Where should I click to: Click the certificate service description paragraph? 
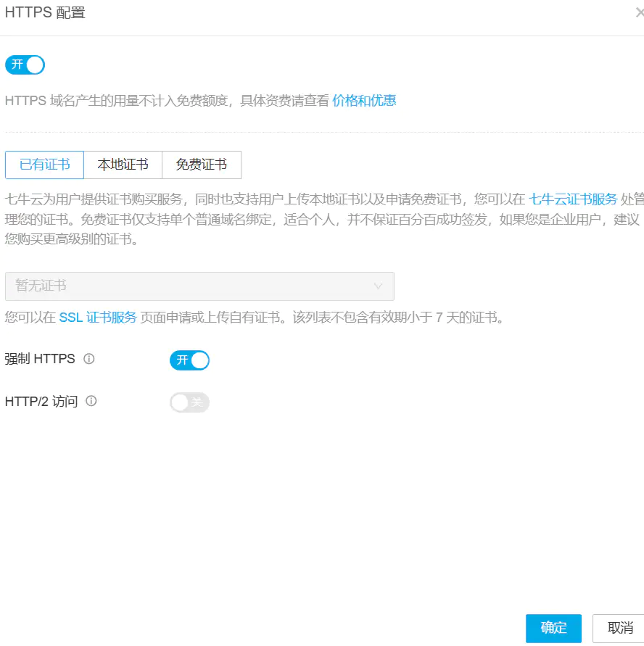[x=290, y=219]
